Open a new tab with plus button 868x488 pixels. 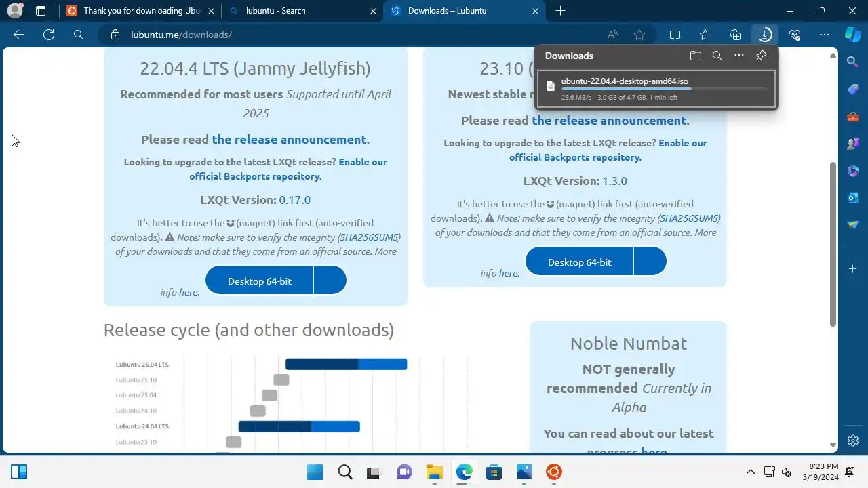pos(560,11)
